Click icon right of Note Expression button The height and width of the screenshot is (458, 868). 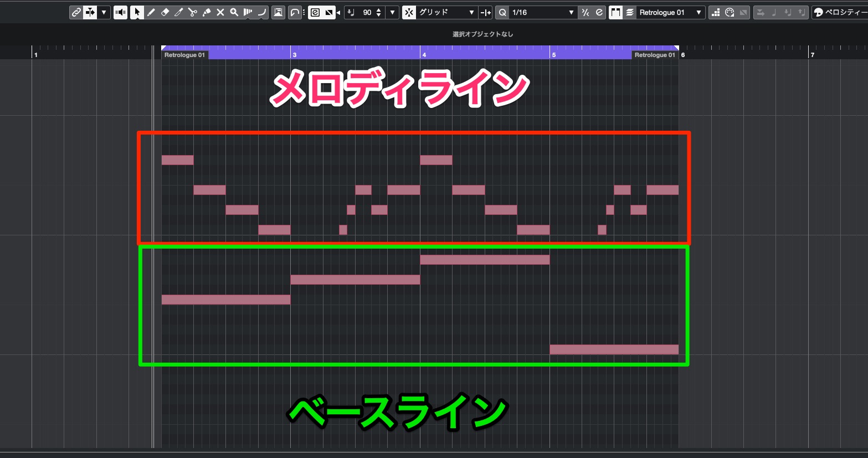pos(329,12)
